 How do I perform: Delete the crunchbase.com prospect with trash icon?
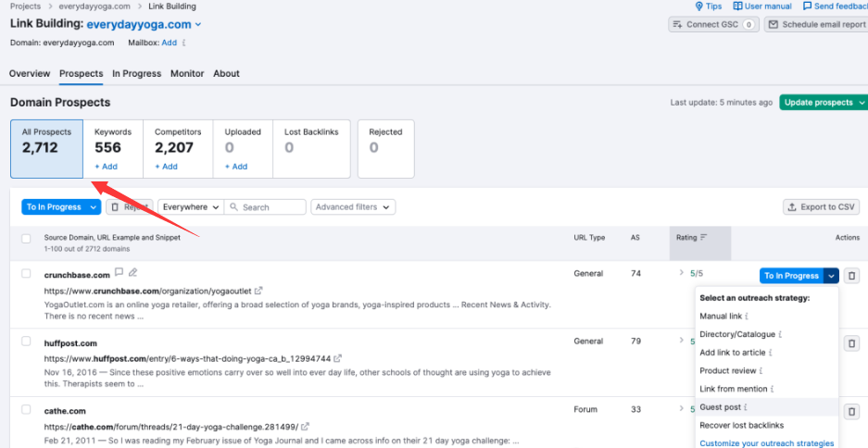click(852, 276)
